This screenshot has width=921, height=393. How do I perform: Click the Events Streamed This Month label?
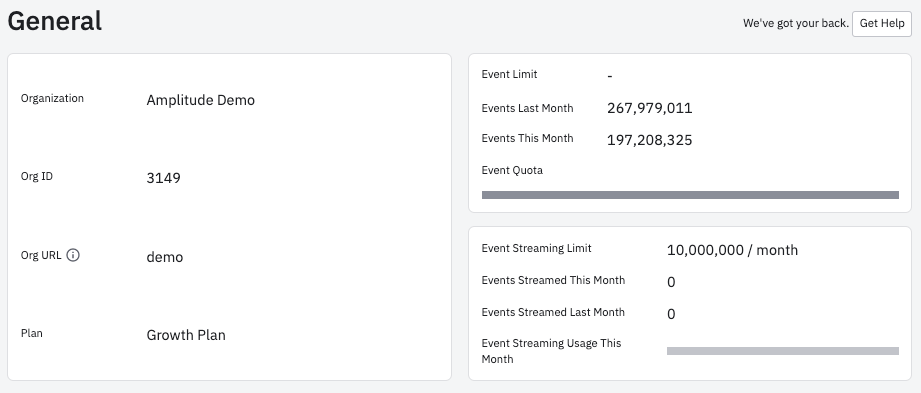pos(553,280)
